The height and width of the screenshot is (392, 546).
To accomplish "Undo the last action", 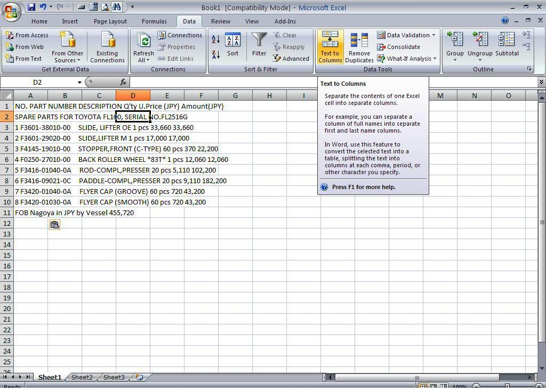I will [43, 7].
